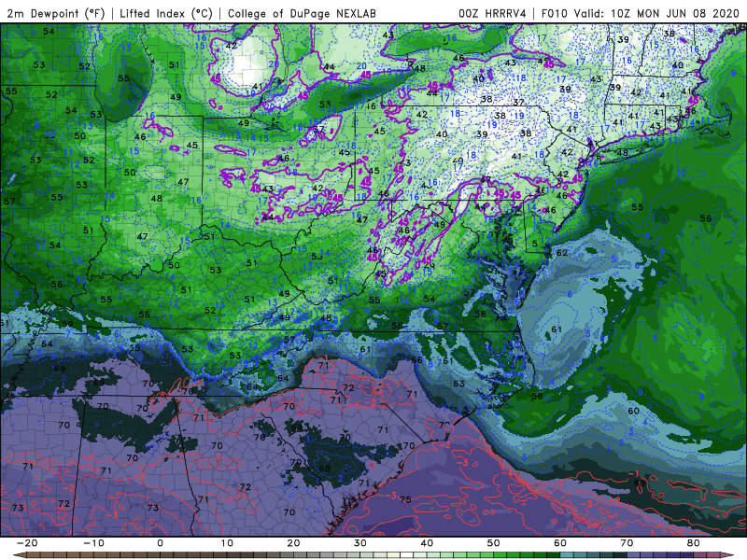747x560 pixels.
Task: Click the 40 tick label on the color scale
Action: point(427,543)
